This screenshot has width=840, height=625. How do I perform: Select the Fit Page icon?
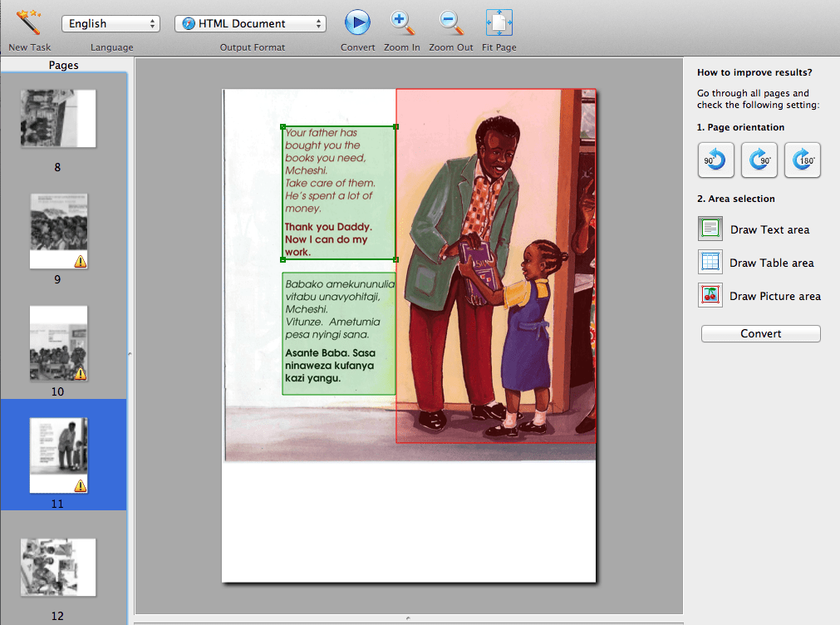498,23
